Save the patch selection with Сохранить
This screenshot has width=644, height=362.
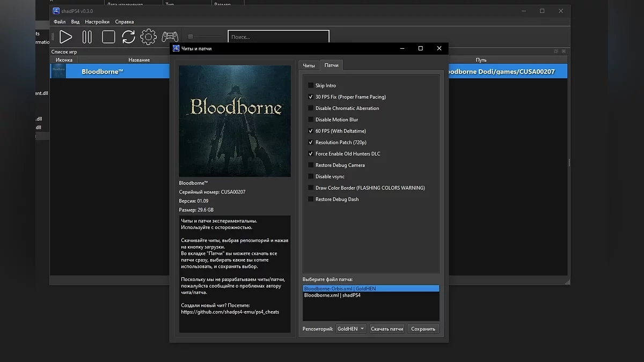coord(423,329)
